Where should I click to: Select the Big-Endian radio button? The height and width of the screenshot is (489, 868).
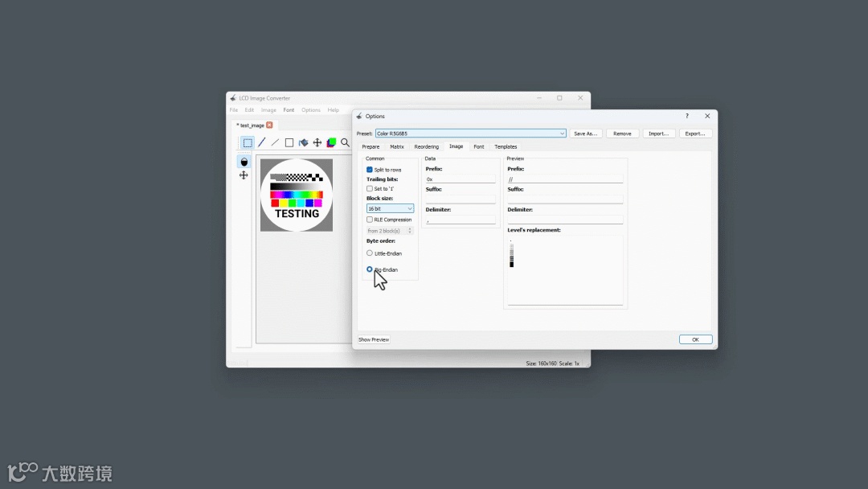(x=369, y=269)
